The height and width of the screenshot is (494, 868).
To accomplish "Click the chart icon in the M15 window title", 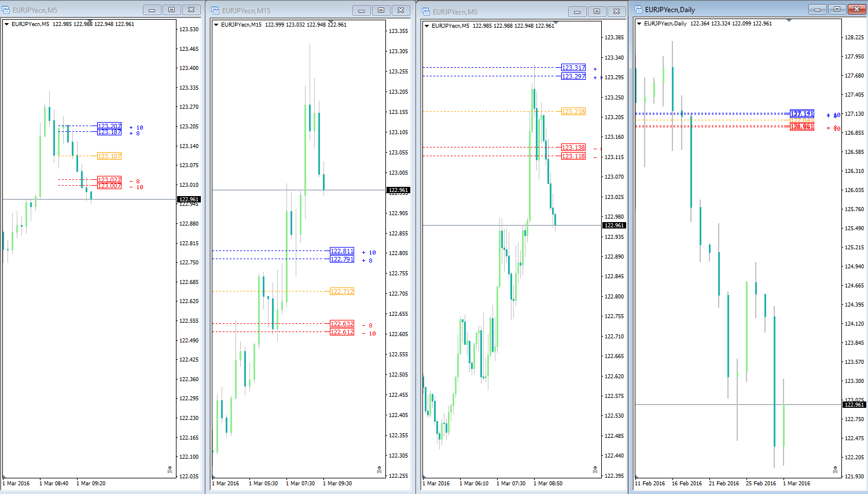I will tap(215, 10).
